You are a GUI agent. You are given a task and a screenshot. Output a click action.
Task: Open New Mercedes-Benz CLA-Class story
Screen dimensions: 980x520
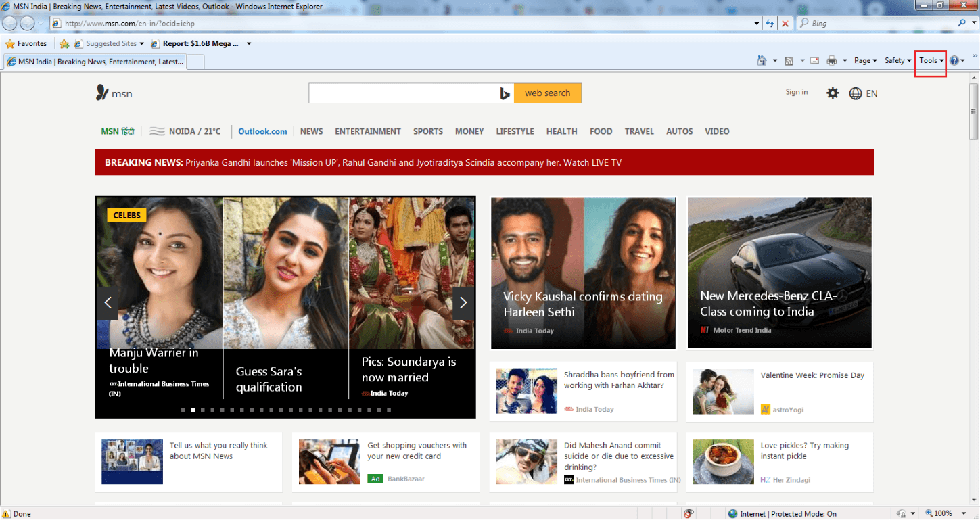point(779,273)
